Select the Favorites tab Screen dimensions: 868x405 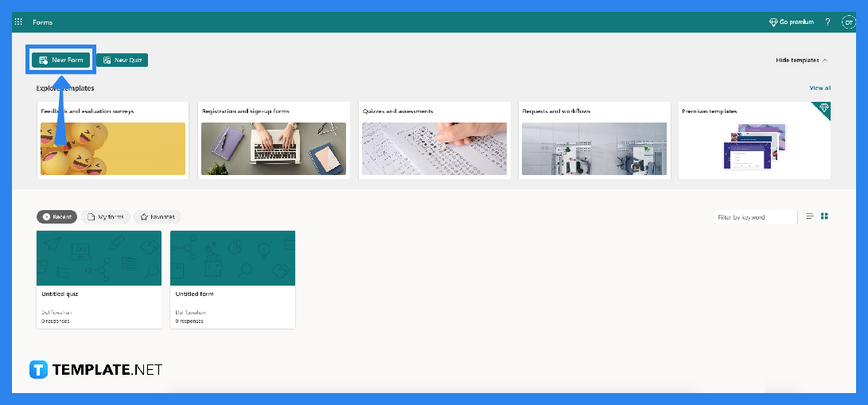click(158, 217)
